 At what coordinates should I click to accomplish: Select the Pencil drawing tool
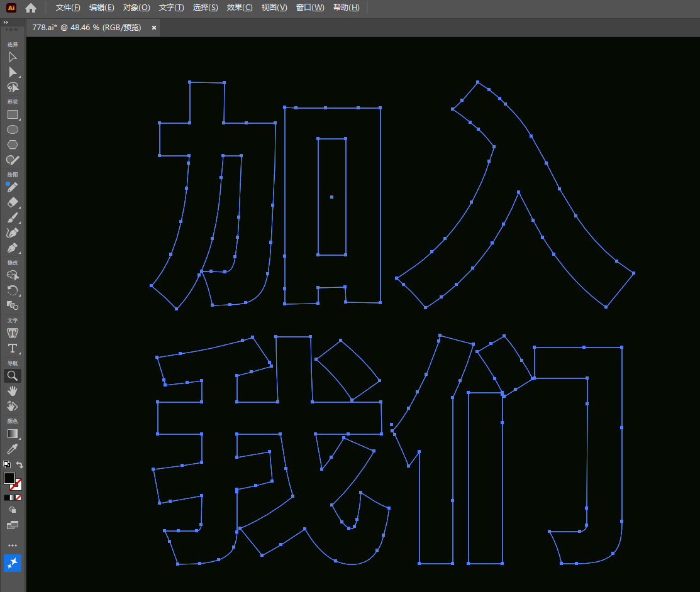click(x=13, y=187)
